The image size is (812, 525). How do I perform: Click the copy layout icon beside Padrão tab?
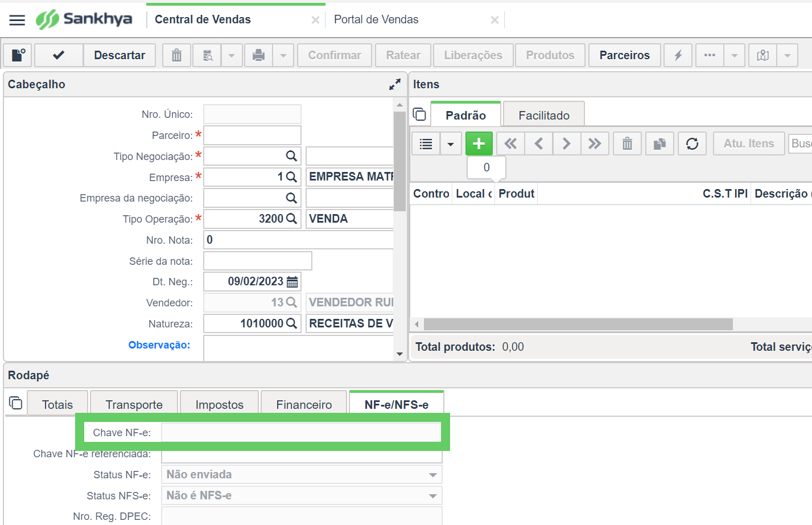(419, 114)
